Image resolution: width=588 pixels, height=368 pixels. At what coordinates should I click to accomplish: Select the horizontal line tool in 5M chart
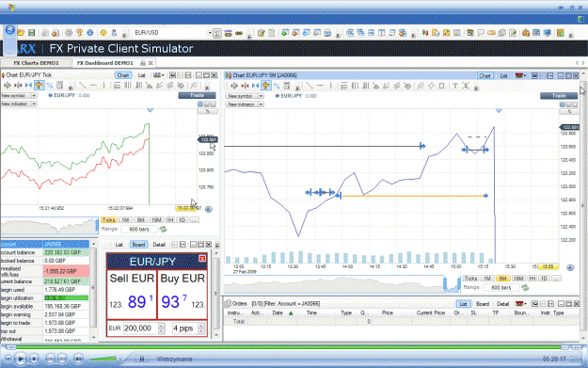[320, 86]
